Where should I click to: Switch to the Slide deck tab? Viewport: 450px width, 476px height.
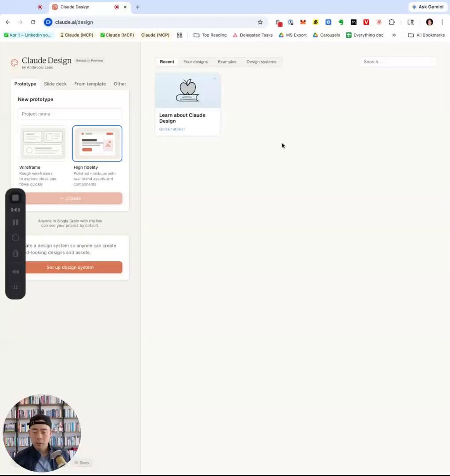click(55, 84)
